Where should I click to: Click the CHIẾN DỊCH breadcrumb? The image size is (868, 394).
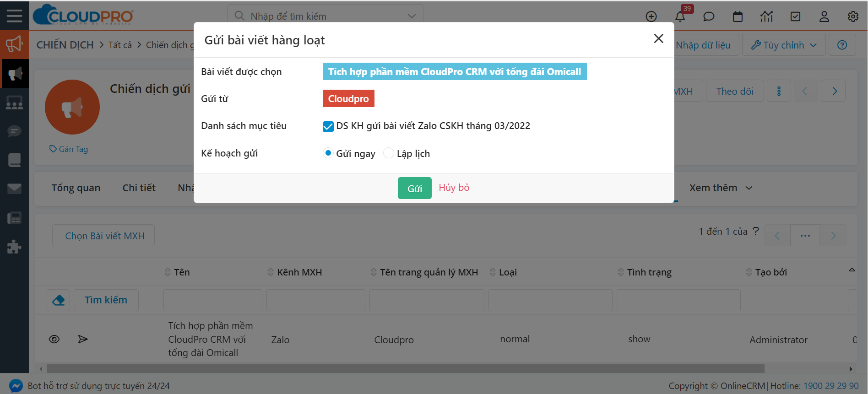click(65, 45)
